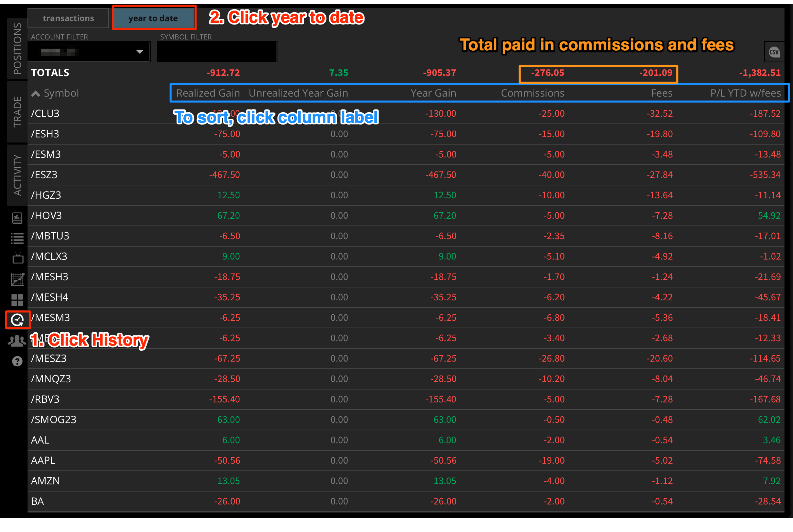This screenshot has height=532, width=793.
Task: Click the CSV export icon
Action: pos(774,52)
